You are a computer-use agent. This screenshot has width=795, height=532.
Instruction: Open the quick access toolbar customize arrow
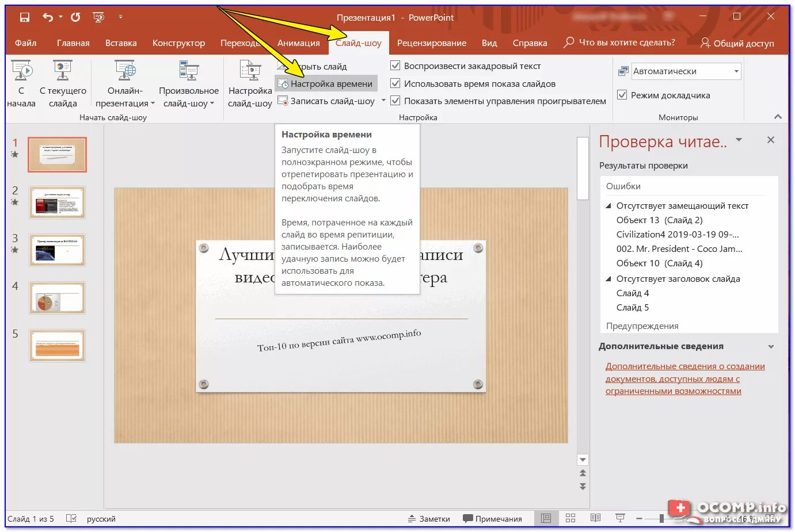click(120, 17)
